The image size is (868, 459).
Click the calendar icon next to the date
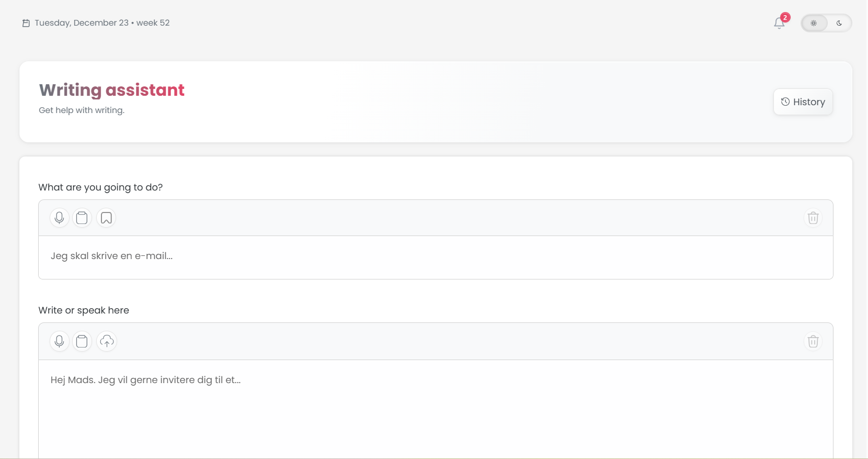click(x=26, y=23)
